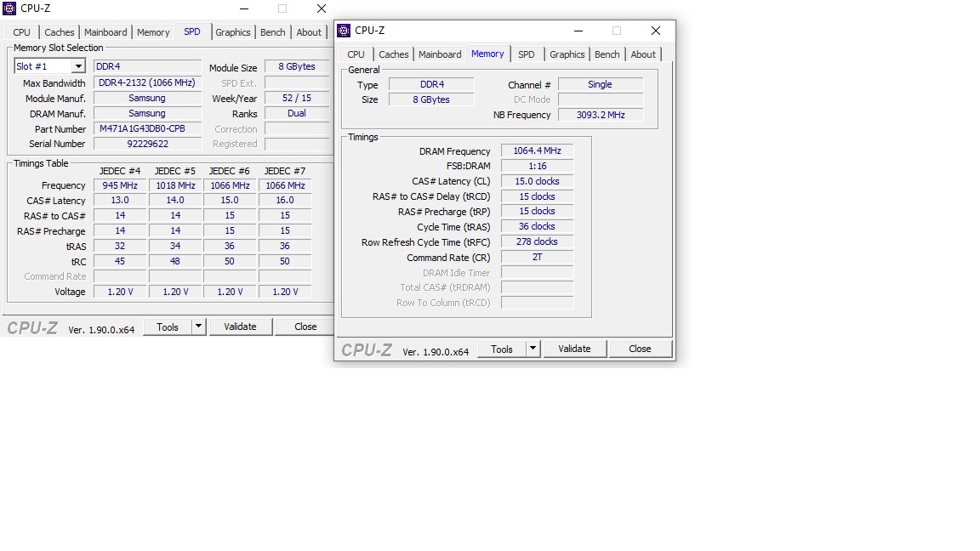The width and height of the screenshot is (980, 551).
Task: Select Memory tab in left window
Action: 153,32
